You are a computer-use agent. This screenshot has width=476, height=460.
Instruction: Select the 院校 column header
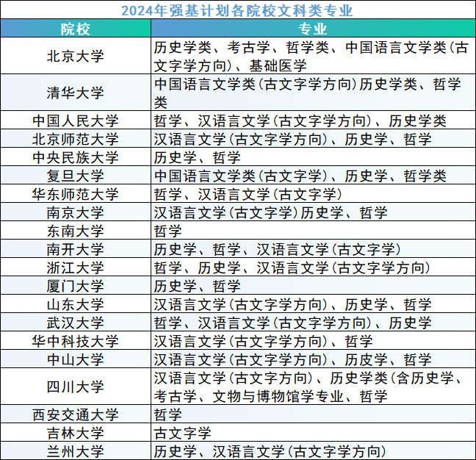[76, 28]
